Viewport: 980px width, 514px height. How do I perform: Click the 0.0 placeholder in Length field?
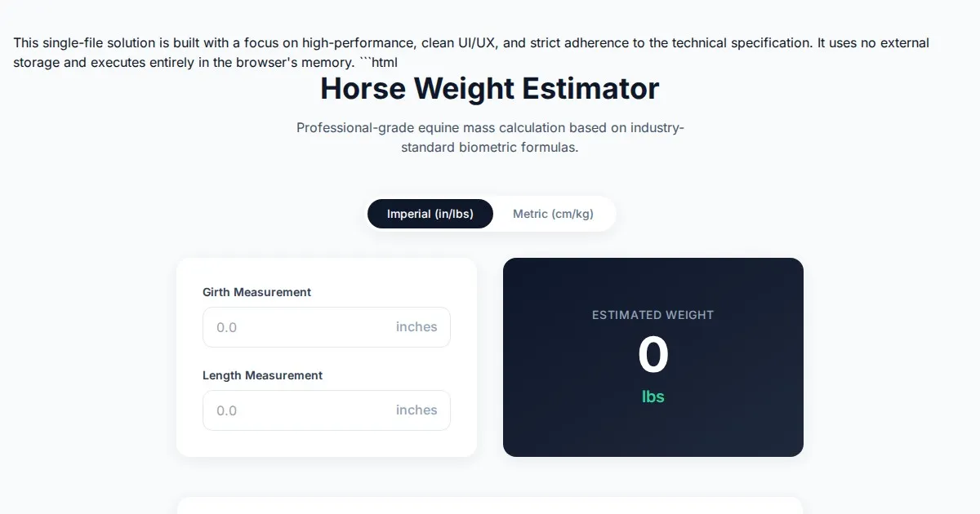226,410
